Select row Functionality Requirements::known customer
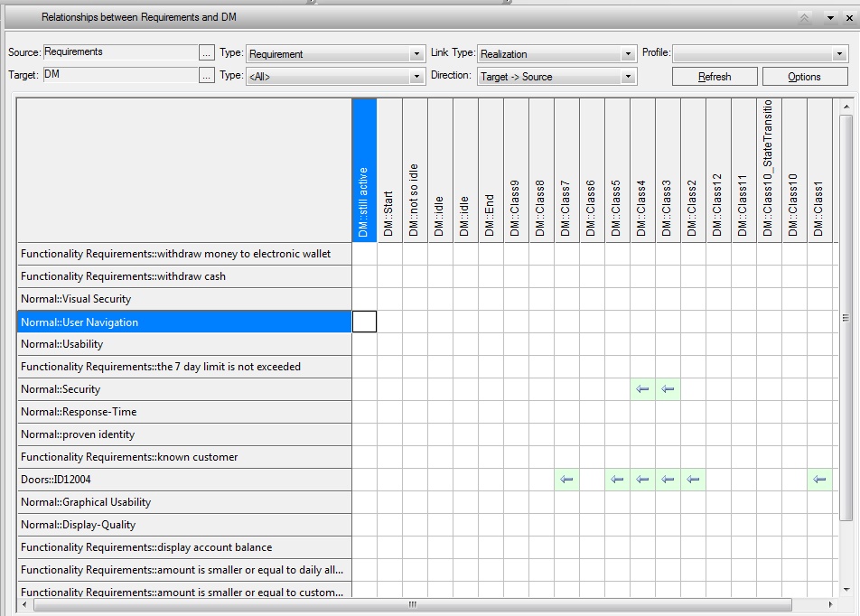 click(x=184, y=457)
